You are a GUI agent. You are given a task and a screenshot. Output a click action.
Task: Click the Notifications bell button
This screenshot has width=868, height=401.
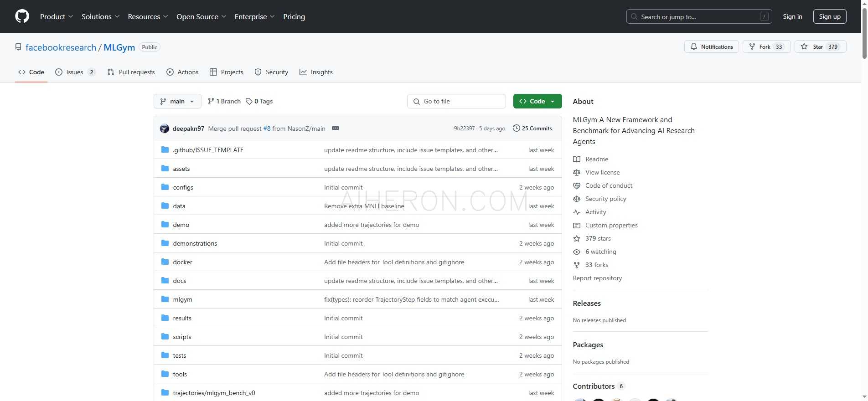coord(711,46)
